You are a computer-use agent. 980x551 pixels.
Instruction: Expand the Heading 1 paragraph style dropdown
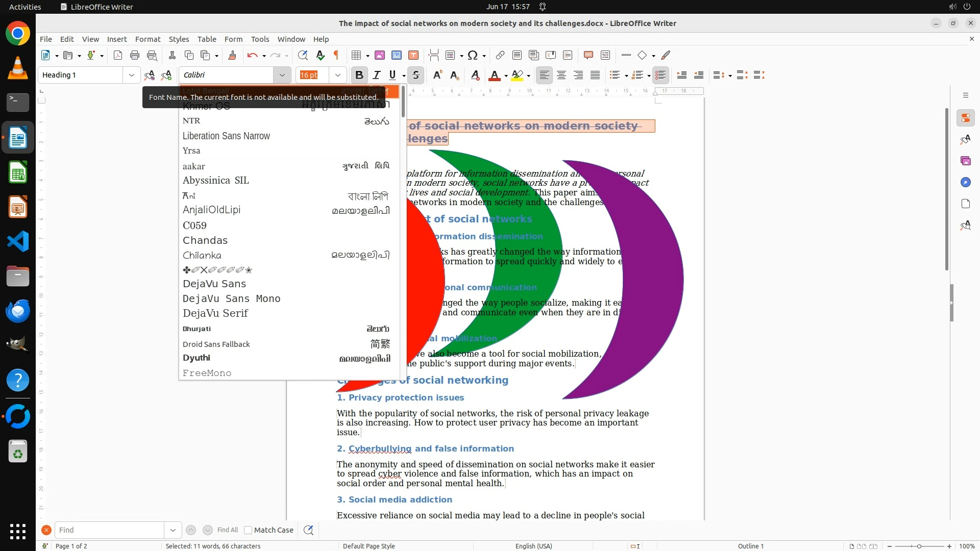[x=131, y=75]
